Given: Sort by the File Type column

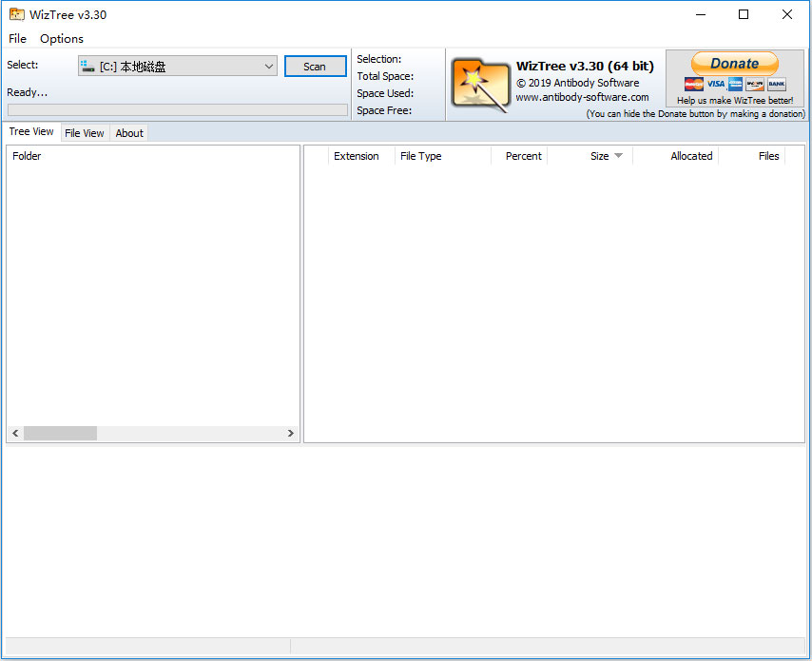Looking at the screenshot, I should click(x=443, y=156).
